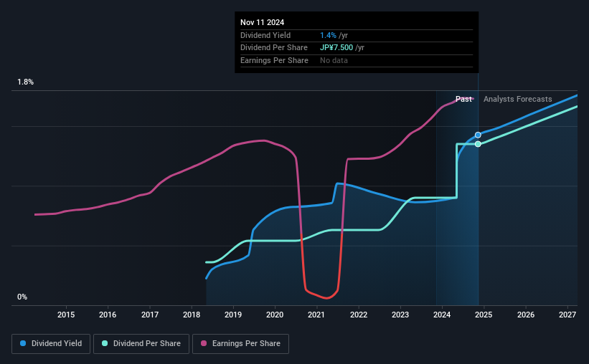Screen dimensions: 589x364
Task: Click the 0% y-axis label
Action: click(x=22, y=297)
